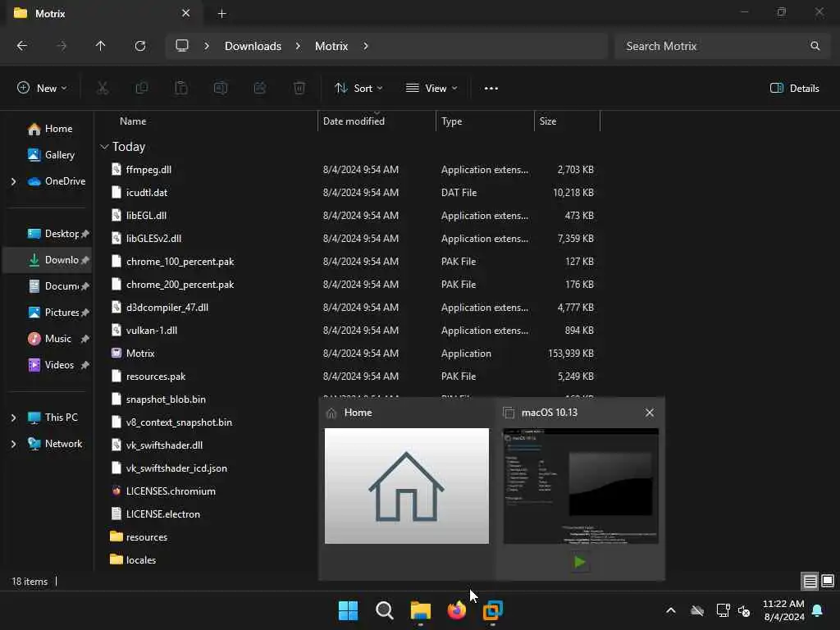Toggle the Details pane

click(794, 89)
